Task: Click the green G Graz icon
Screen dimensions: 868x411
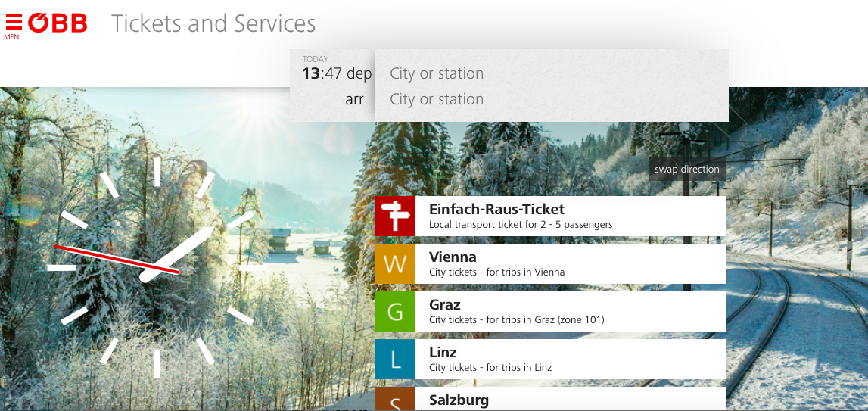Action: point(395,312)
